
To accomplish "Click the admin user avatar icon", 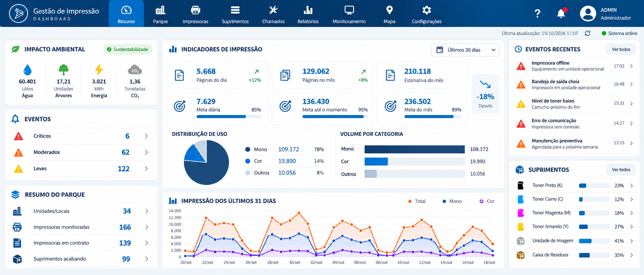I will [588, 13].
